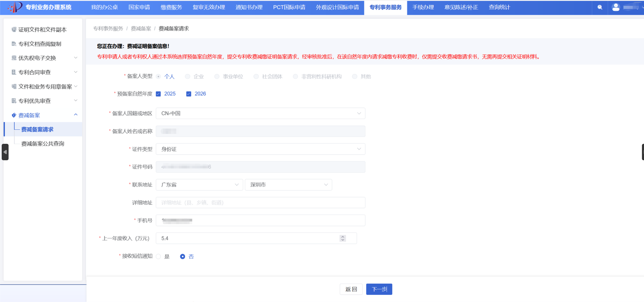Select 其他 applicant type radio
Image resolution: width=644 pixels, height=302 pixels.
pos(355,76)
